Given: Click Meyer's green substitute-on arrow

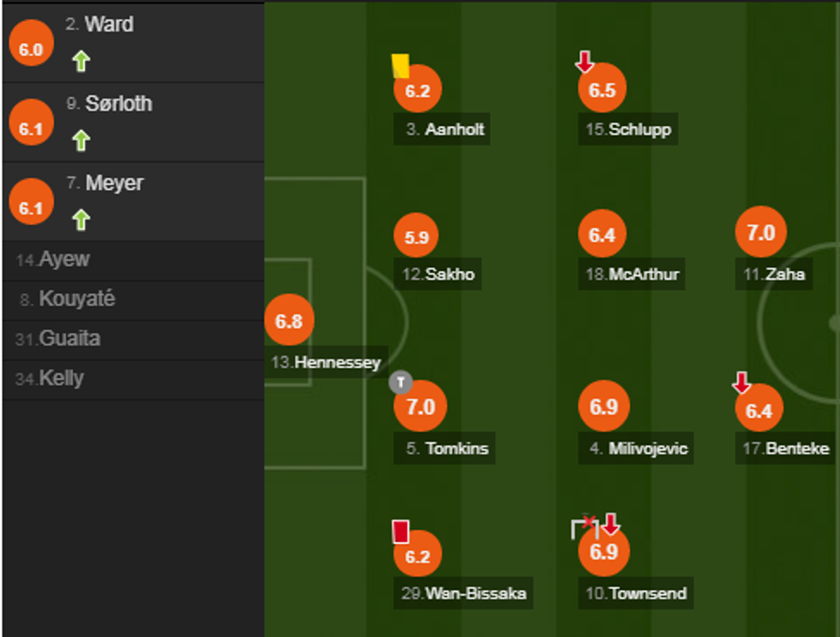Looking at the screenshot, I should [x=81, y=220].
